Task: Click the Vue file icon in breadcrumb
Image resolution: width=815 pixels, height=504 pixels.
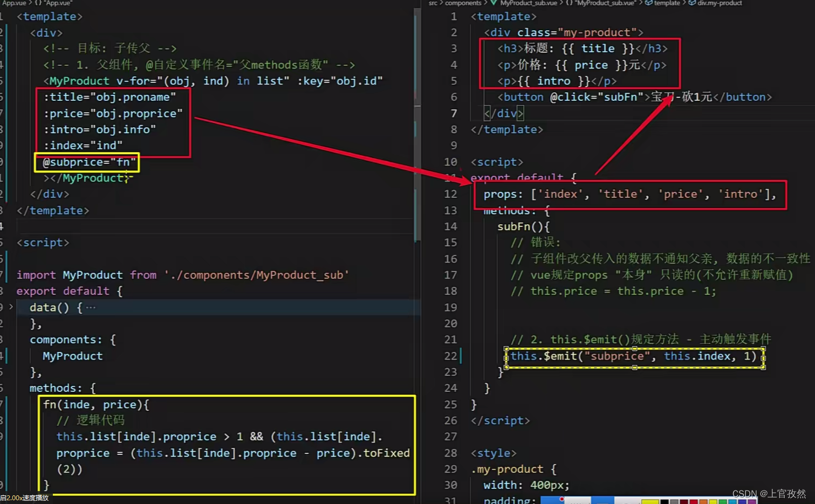Action: [x=494, y=3]
